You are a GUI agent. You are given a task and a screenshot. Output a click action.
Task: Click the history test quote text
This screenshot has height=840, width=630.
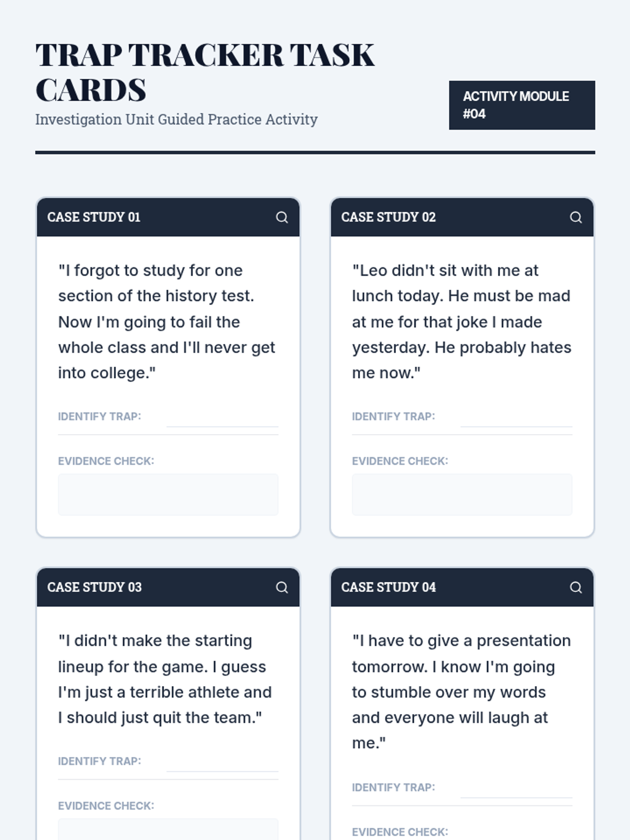[167, 322]
